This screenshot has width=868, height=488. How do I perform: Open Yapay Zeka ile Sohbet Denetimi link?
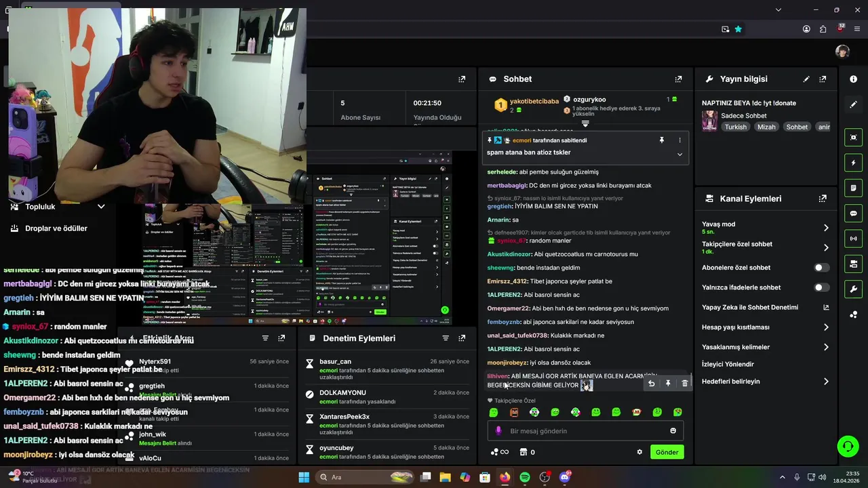coord(766,307)
